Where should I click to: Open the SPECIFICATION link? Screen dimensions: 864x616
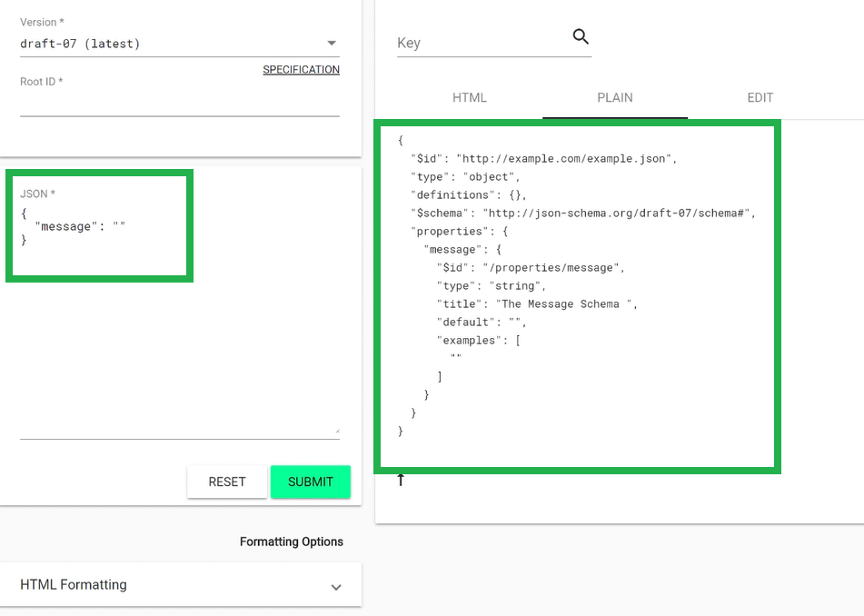point(301,70)
